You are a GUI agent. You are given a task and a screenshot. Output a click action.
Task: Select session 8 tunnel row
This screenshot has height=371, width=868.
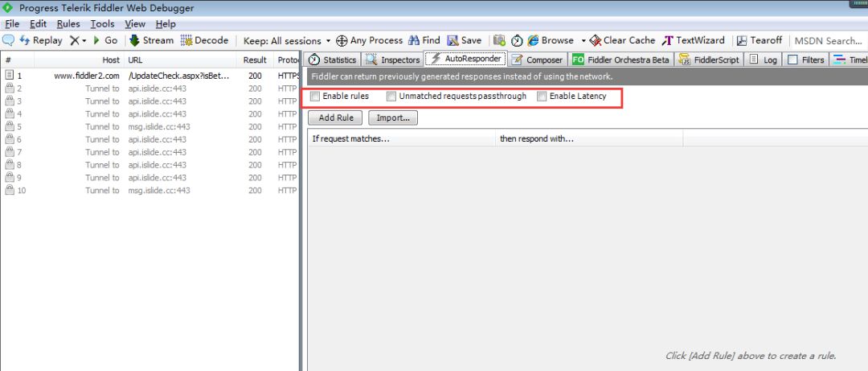(x=149, y=165)
